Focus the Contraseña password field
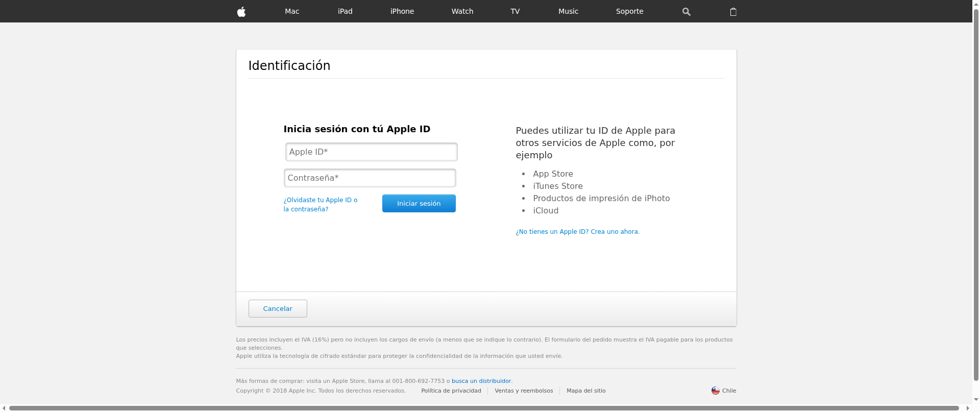Screen dimensions: 980x412 pos(370,178)
